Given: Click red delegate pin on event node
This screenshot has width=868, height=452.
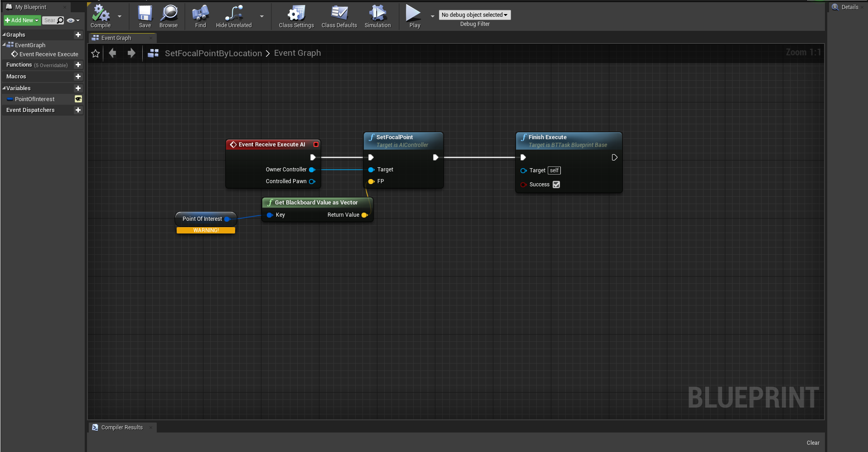Looking at the screenshot, I should click(x=316, y=145).
